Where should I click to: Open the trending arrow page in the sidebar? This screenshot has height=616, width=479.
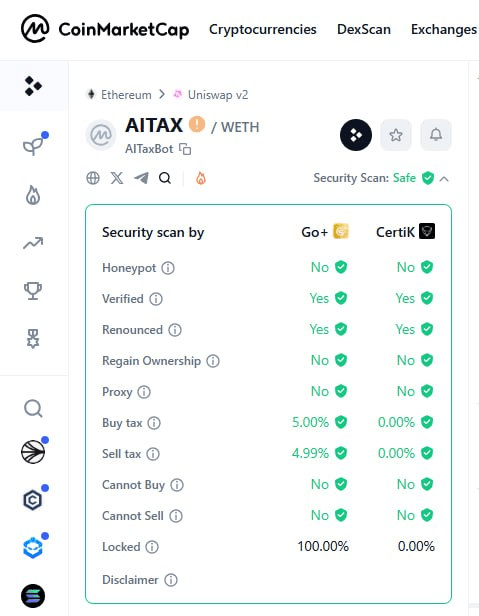point(33,244)
